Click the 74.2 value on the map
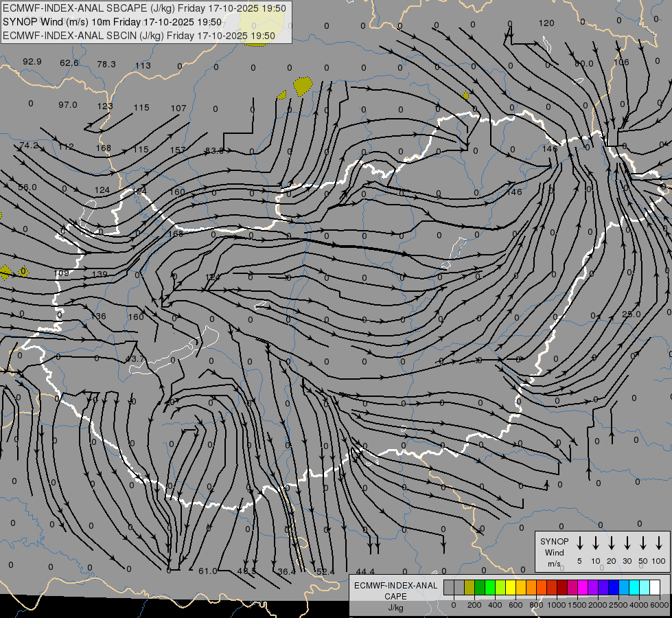 coord(29,146)
